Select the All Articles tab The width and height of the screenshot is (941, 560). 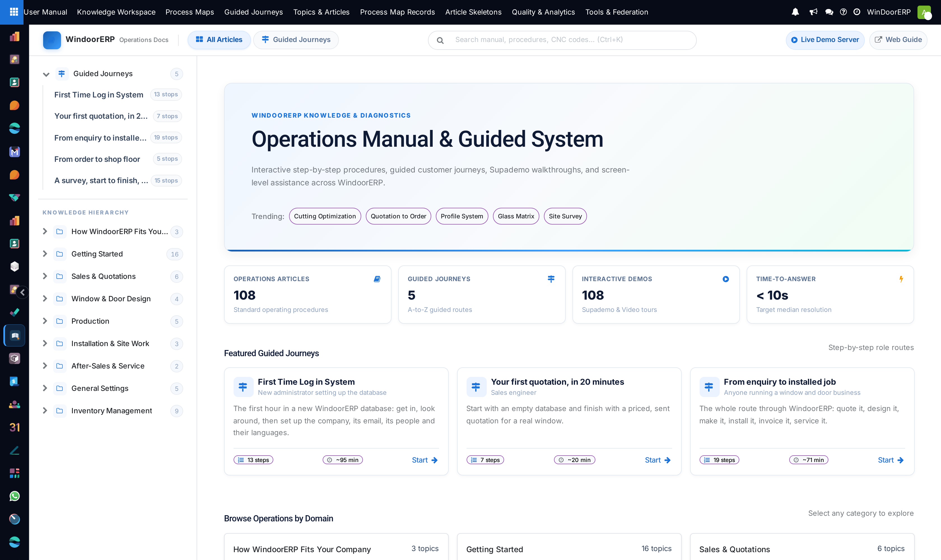point(219,40)
